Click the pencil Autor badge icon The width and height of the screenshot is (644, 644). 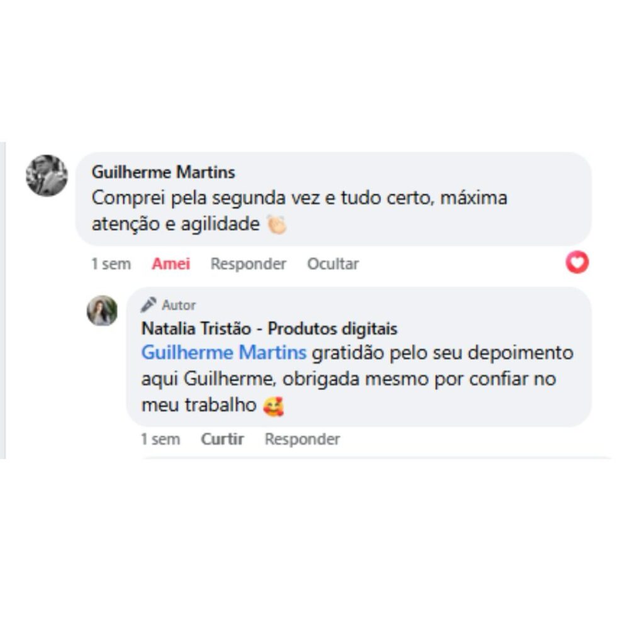click(148, 305)
